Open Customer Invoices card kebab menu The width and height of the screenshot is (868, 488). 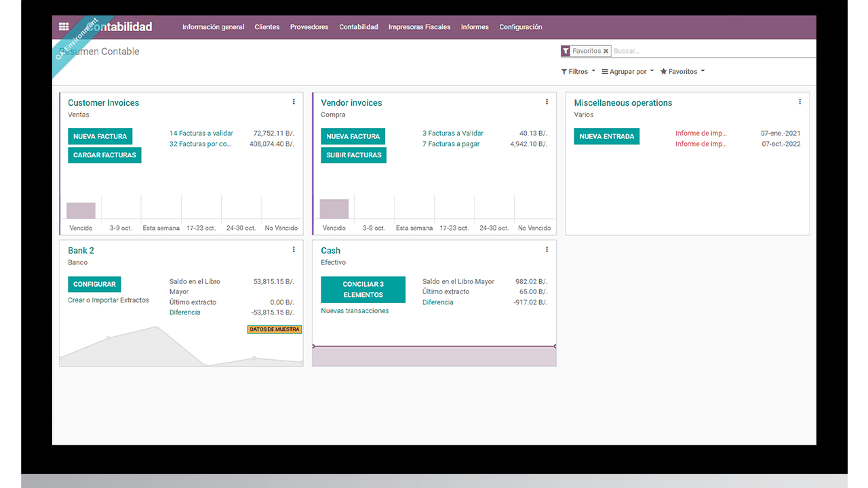click(x=294, y=102)
